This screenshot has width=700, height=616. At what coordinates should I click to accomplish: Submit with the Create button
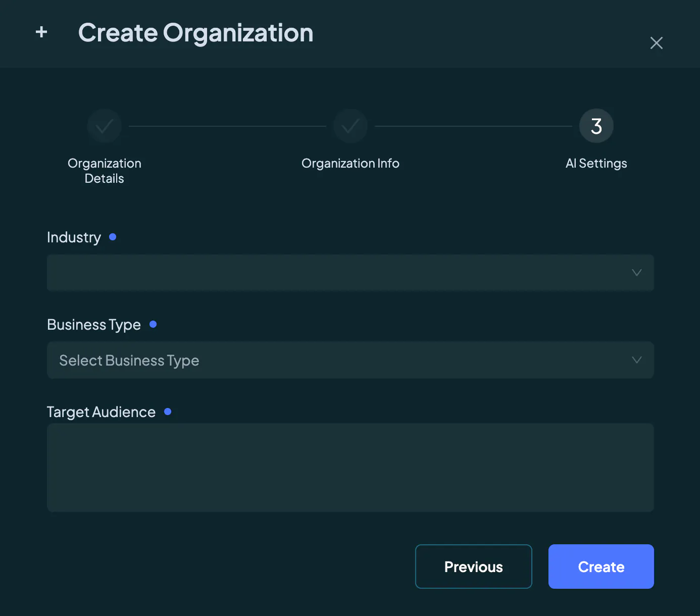tap(601, 567)
